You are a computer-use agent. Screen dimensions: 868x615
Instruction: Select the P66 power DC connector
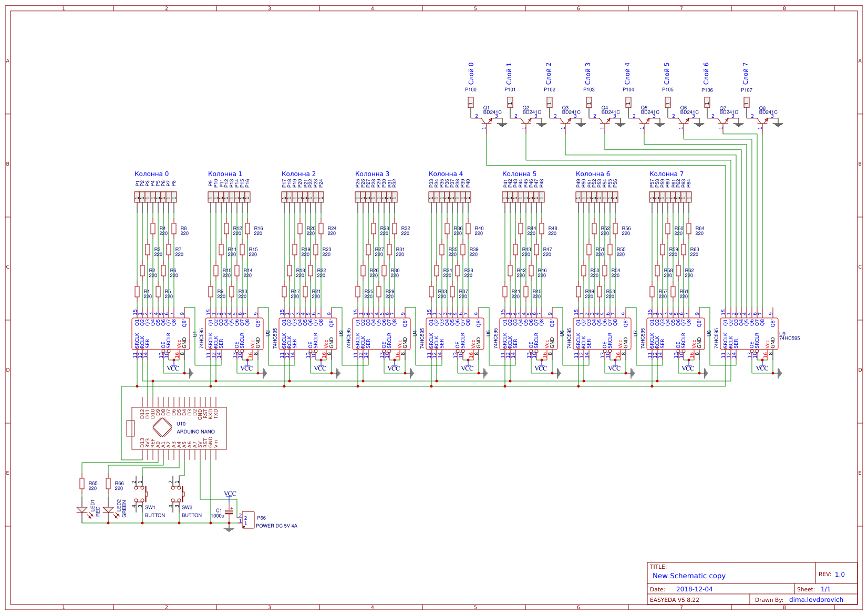[x=248, y=520]
